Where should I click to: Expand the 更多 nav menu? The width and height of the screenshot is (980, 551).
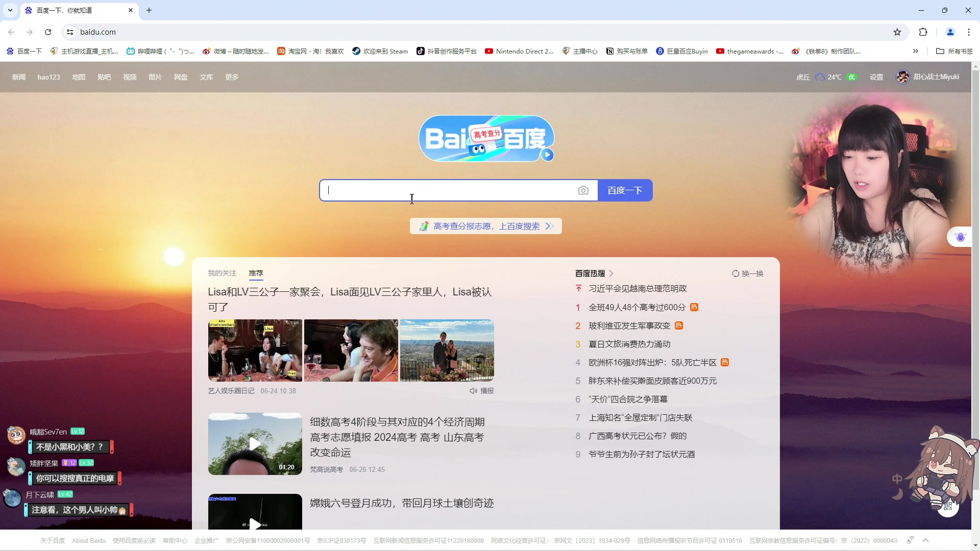(x=232, y=77)
